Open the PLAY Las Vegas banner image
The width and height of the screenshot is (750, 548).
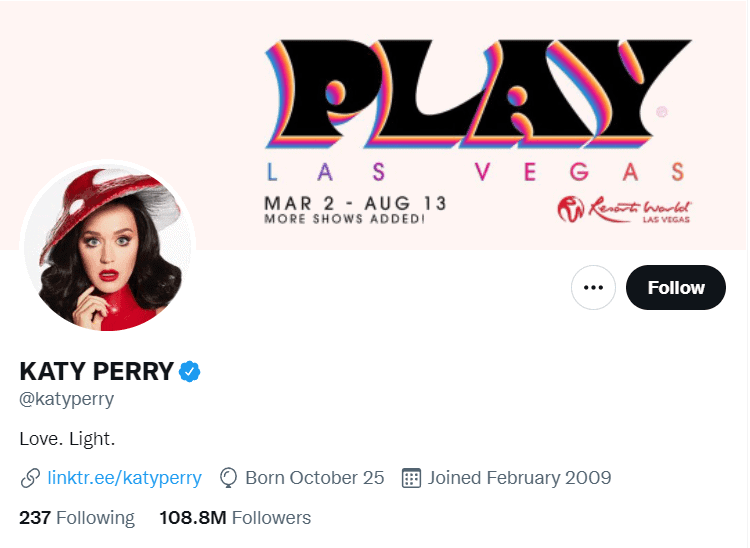[375, 125]
